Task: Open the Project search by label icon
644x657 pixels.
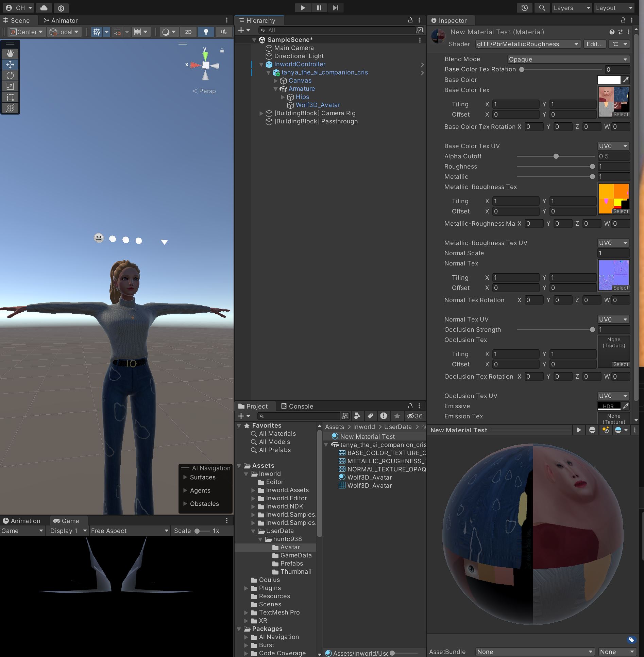Action: tap(370, 416)
